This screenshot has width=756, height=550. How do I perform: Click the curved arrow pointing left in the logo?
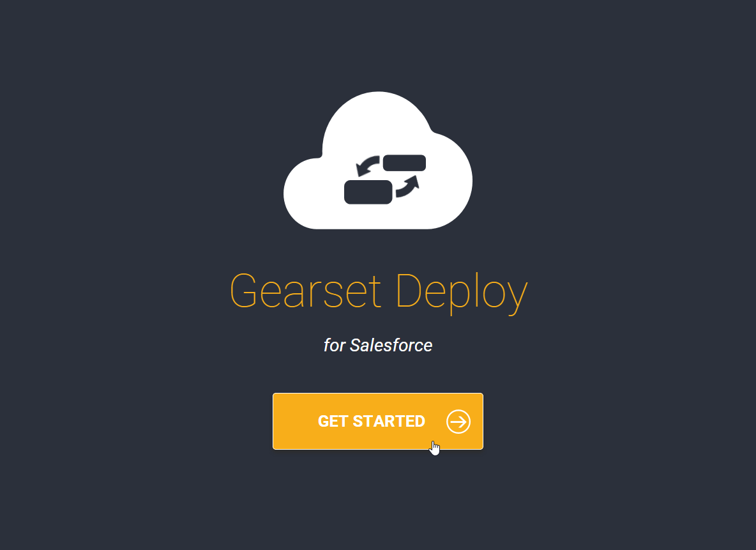pos(365,167)
